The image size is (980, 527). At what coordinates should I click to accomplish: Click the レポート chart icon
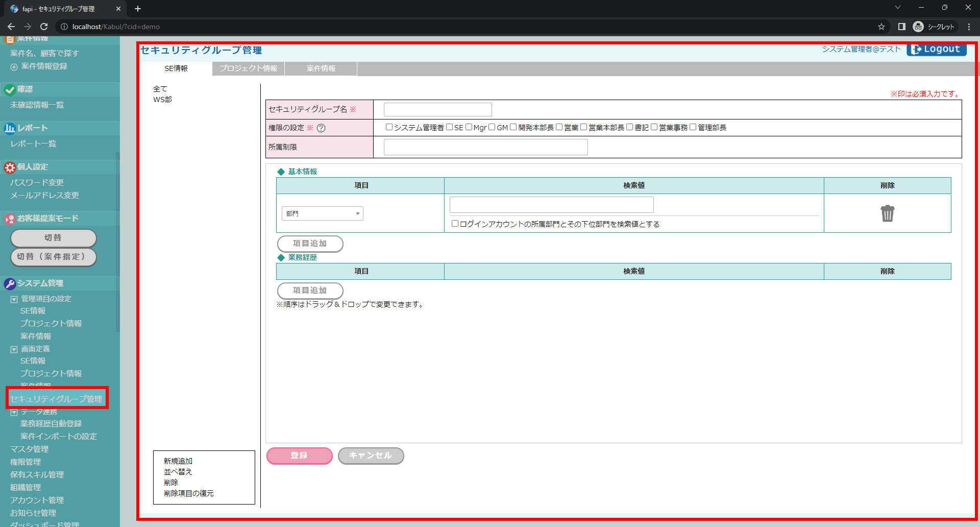[x=10, y=128]
